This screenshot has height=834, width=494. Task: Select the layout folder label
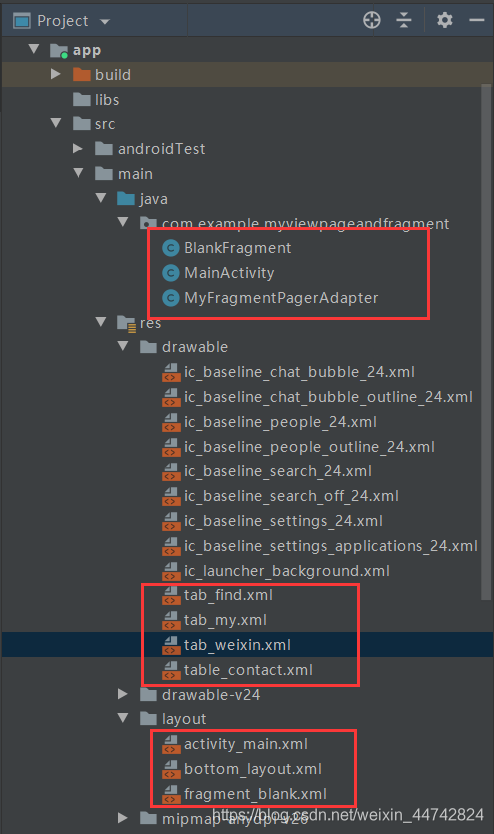pos(184,719)
